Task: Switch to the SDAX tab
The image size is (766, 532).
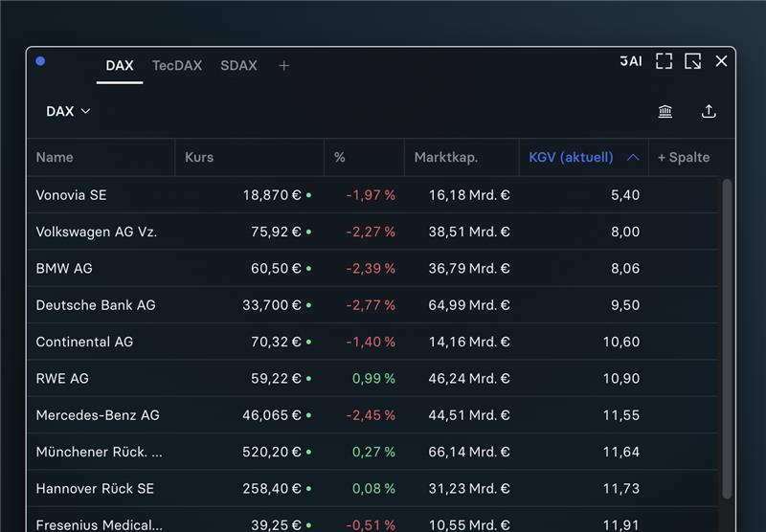Action: (x=238, y=65)
